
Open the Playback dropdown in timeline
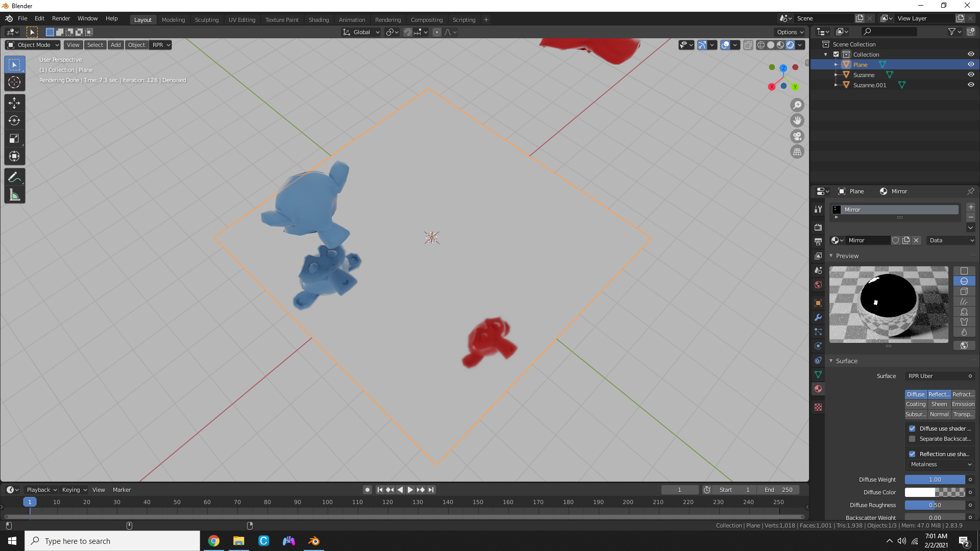pyautogui.click(x=41, y=490)
